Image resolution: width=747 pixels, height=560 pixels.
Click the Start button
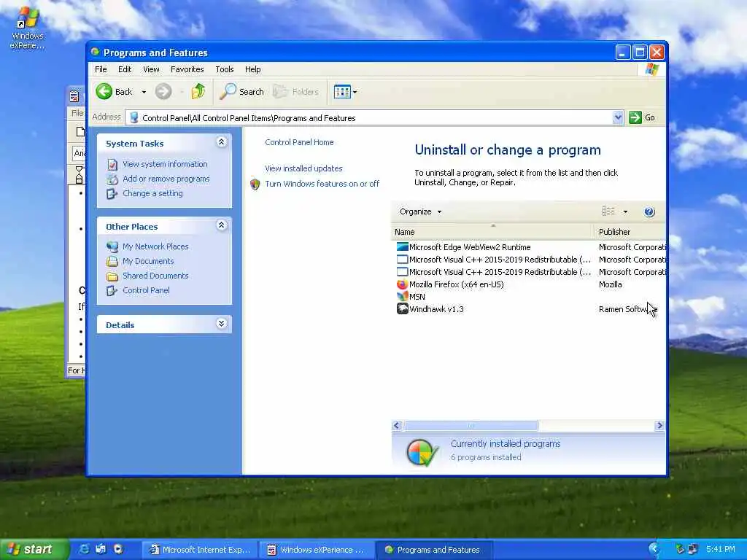click(x=34, y=550)
